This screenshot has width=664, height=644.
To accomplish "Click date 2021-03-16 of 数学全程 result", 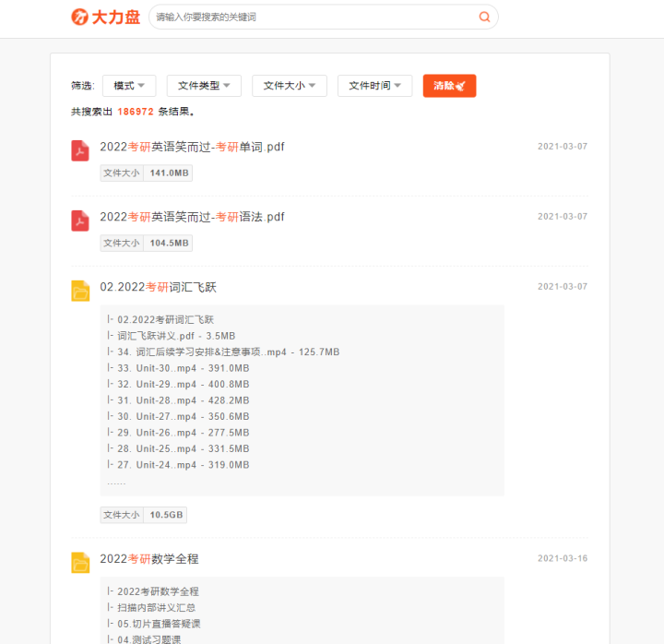I will pyautogui.click(x=563, y=558).
